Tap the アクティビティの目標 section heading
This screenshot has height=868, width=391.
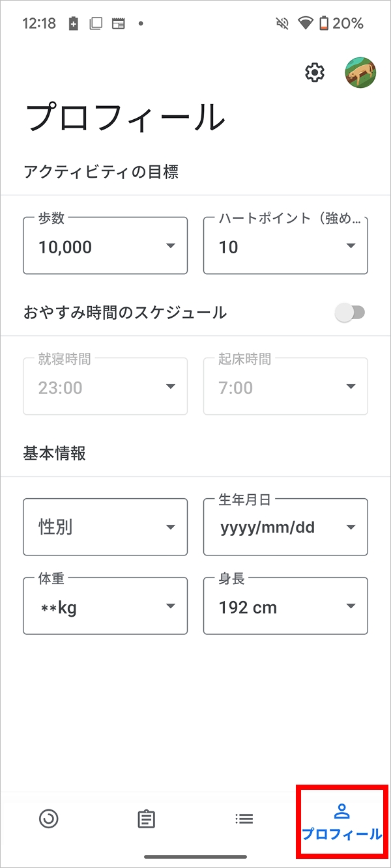101,172
